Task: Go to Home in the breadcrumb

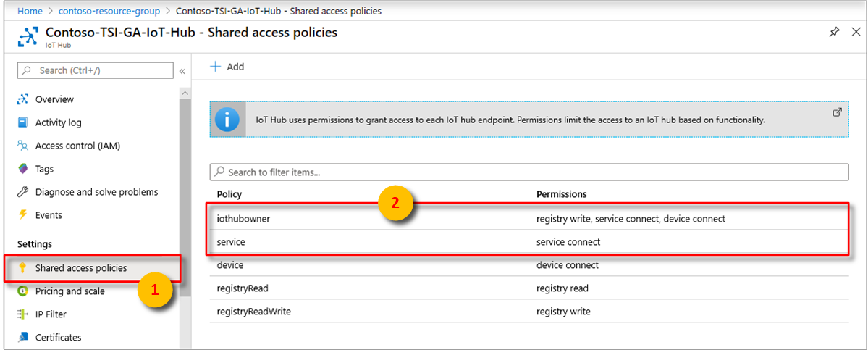Action: point(30,11)
